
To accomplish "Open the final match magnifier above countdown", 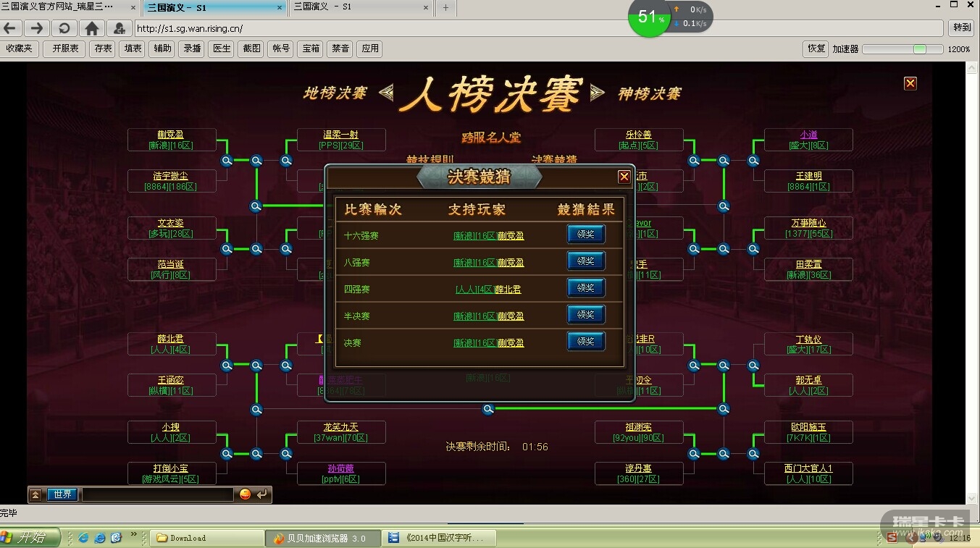I will coord(489,409).
